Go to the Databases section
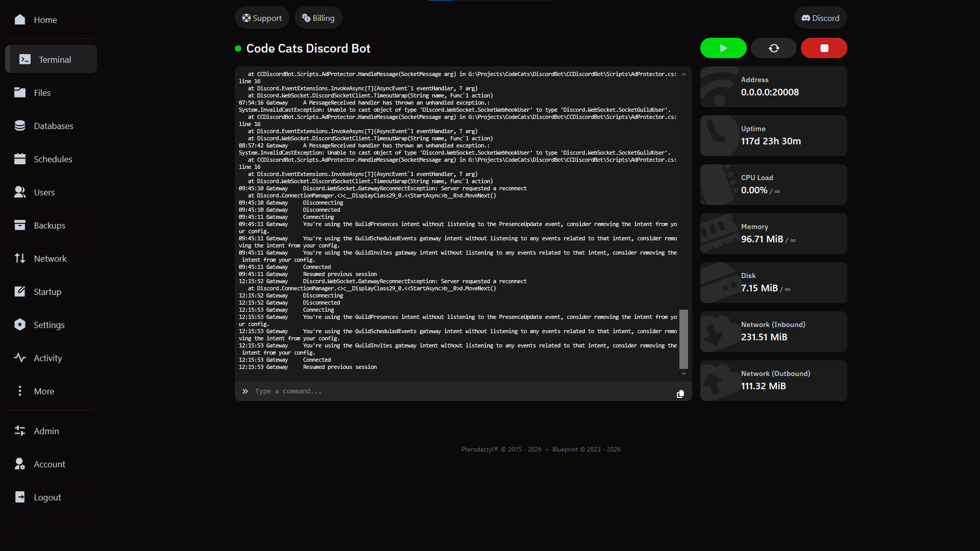The image size is (980, 551). coord(51,126)
